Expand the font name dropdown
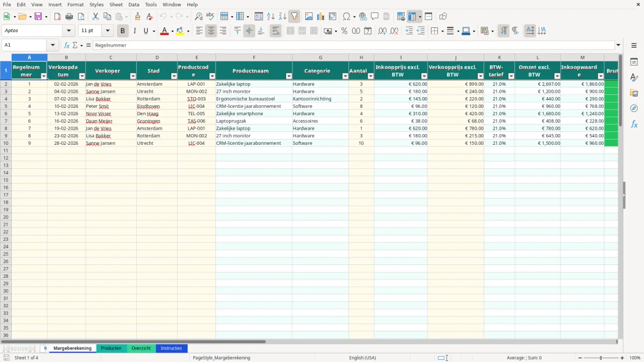This screenshot has height=362, width=644. coord(69,31)
